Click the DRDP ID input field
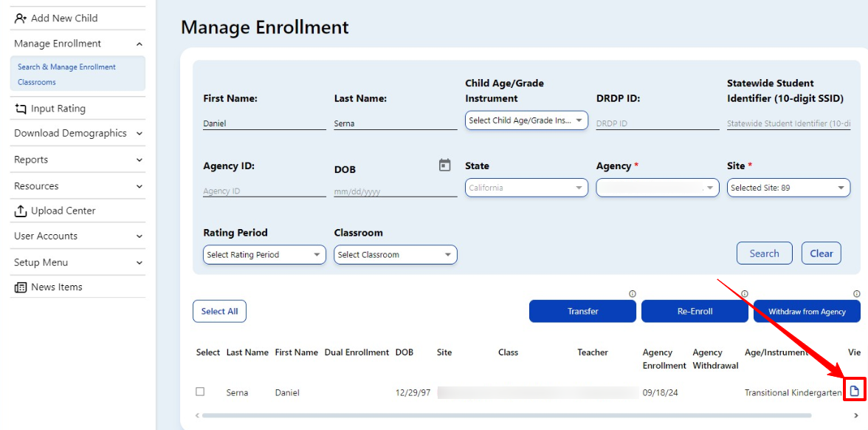The width and height of the screenshot is (868, 430). [658, 123]
